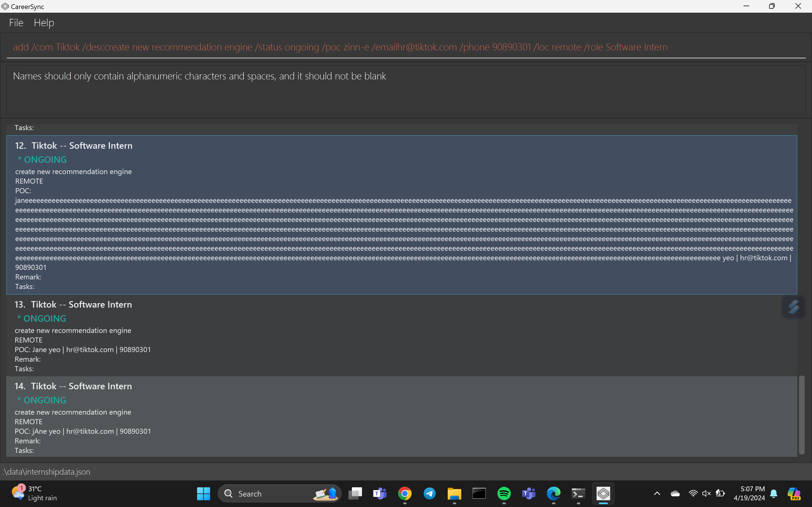Open Microsoft Edge from taskbar
Image resolution: width=812 pixels, height=507 pixels.
[x=554, y=493]
